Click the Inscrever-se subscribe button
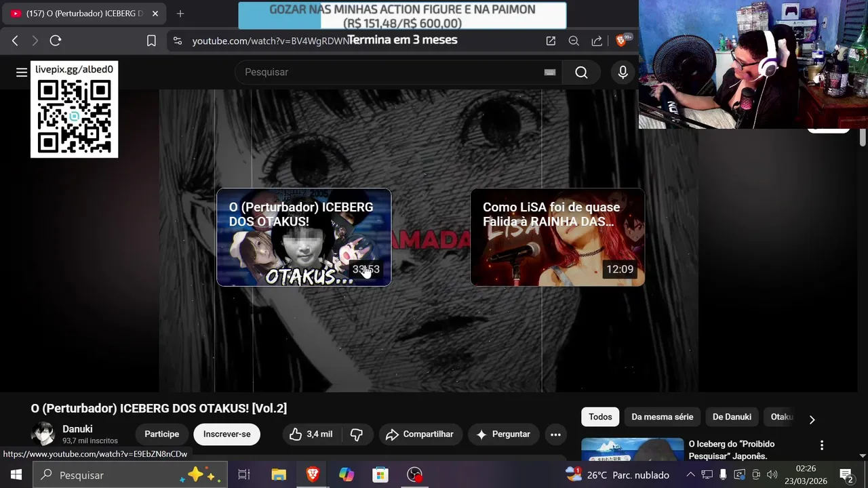 [226, 434]
